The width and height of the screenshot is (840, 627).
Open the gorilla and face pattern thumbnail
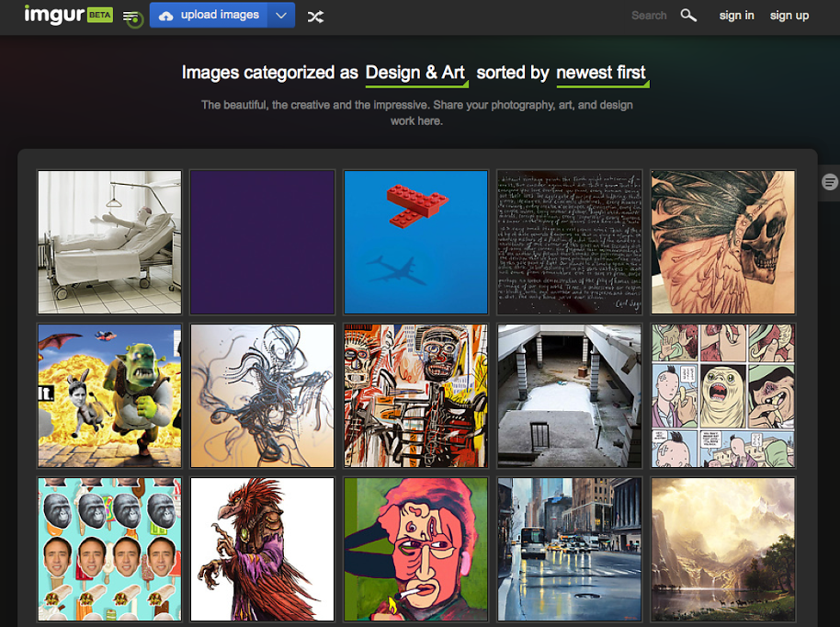coord(109,549)
